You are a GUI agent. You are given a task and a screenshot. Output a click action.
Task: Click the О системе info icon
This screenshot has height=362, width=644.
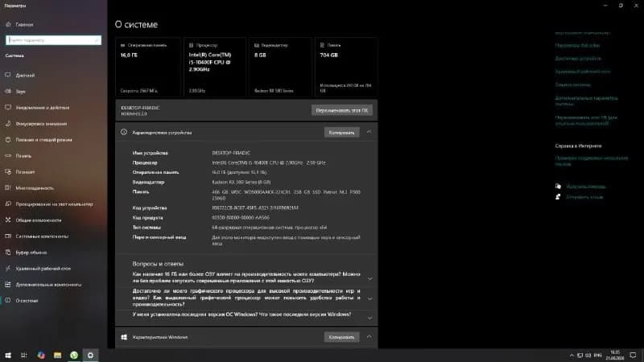tap(8, 300)
